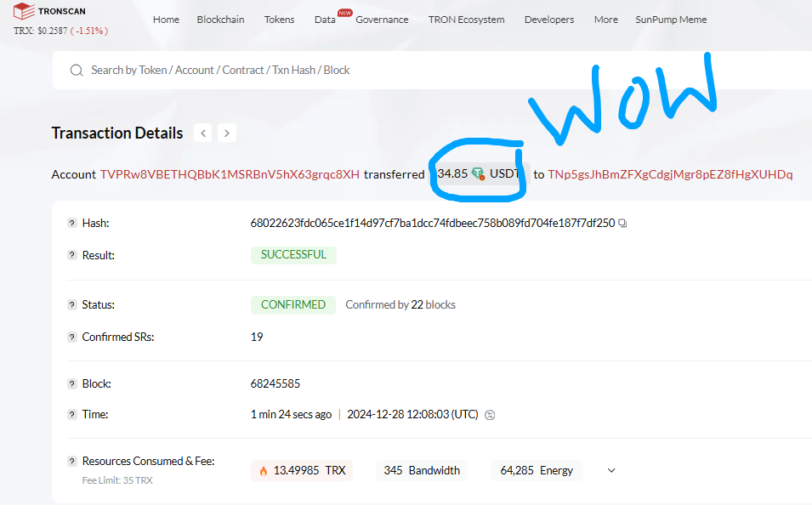The height and width of the screenshot is (505, 812).
Task: Click the Status help question icon
Action: [72, 304]
